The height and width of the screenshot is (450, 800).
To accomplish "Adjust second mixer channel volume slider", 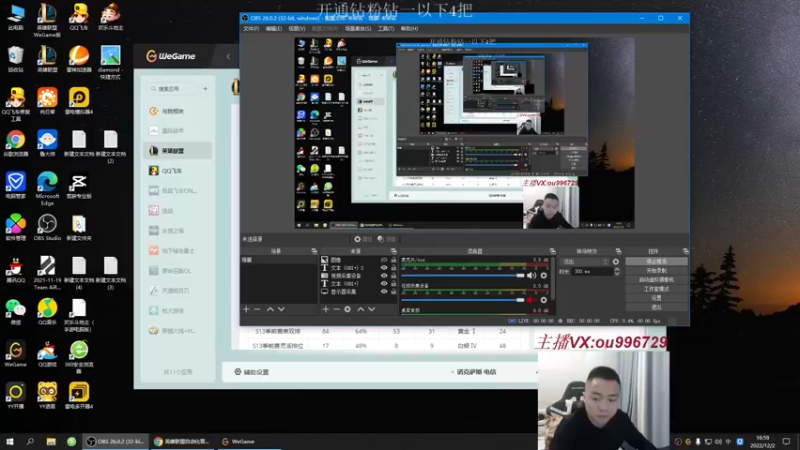I will [463, 300].
